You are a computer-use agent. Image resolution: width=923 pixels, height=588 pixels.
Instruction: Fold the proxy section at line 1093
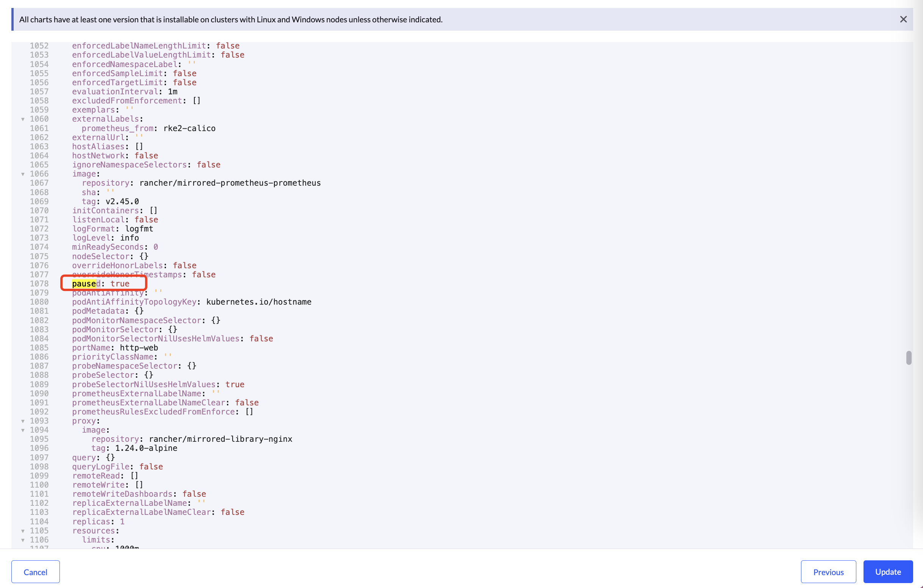click(x=23, y=421)
